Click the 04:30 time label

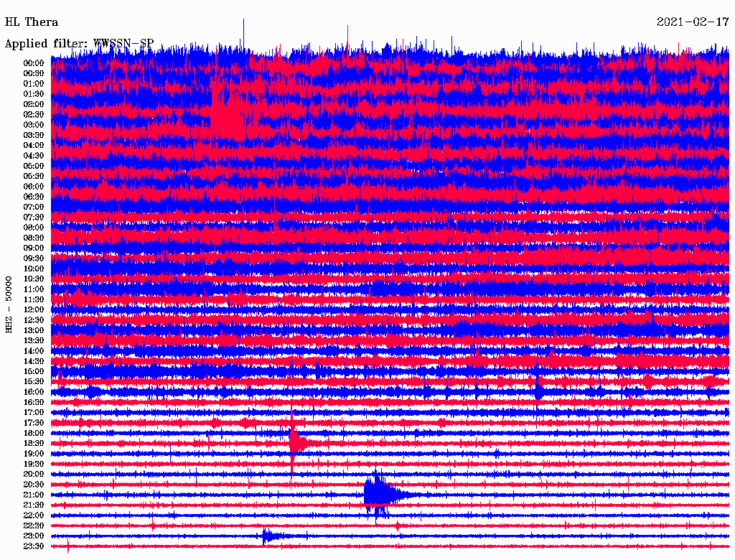34,156
